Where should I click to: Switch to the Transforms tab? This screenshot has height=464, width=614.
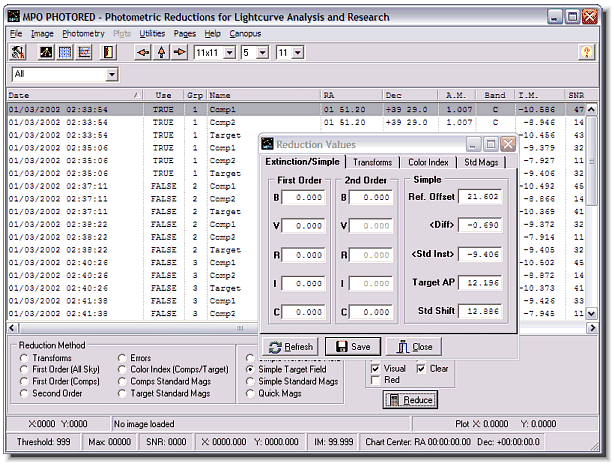click(x=372, y=162)
